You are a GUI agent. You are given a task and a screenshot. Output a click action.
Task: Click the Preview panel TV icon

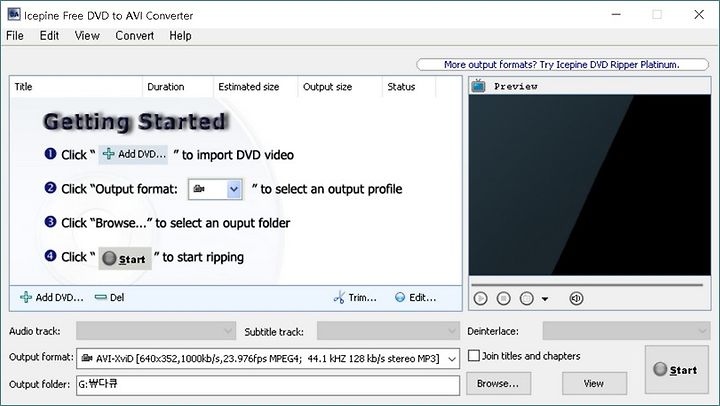pos(478,86)
